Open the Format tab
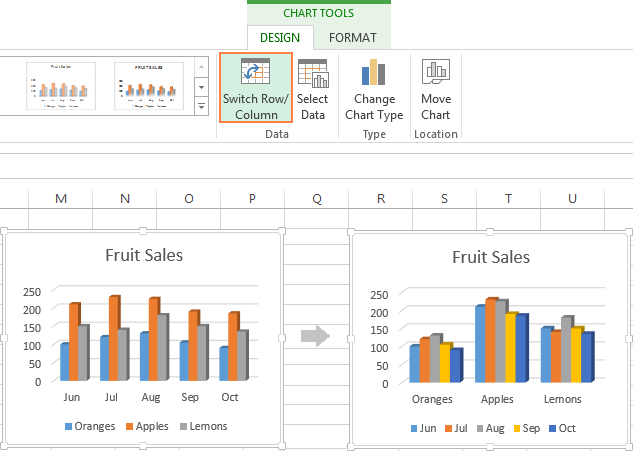Image resolution: width=633 pixels, height=451 pixels. [x=353, y=38]
